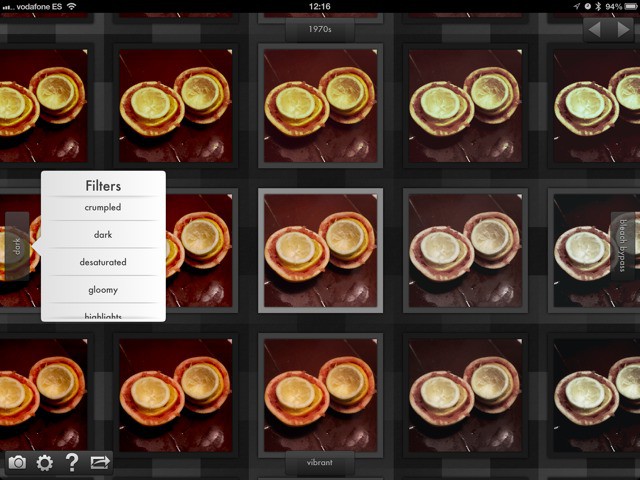Click the left arrow navigation button
640x480 pixels.
point(598,30)
